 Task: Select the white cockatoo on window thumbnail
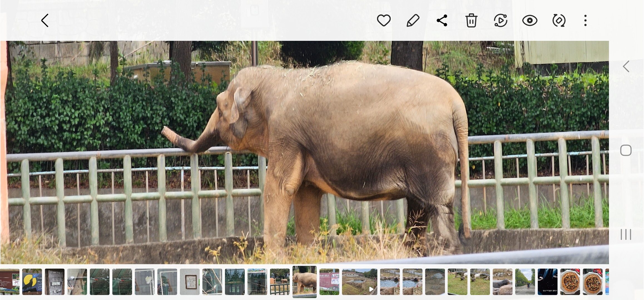coord(145,282)
